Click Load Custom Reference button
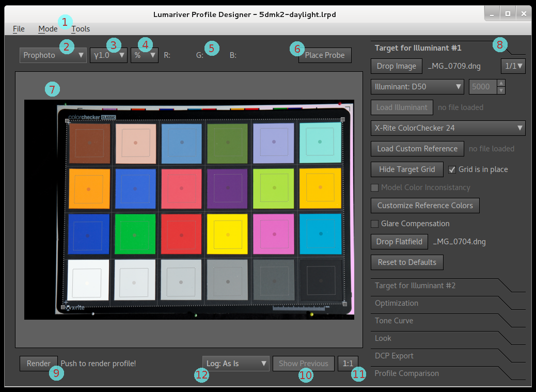The height and width of the screenshot is (392, 536). 417,149
